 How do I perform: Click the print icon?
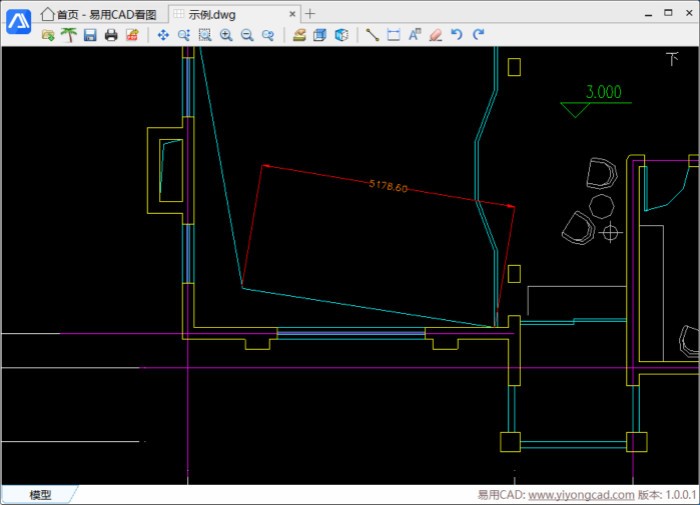click(111, 35)
